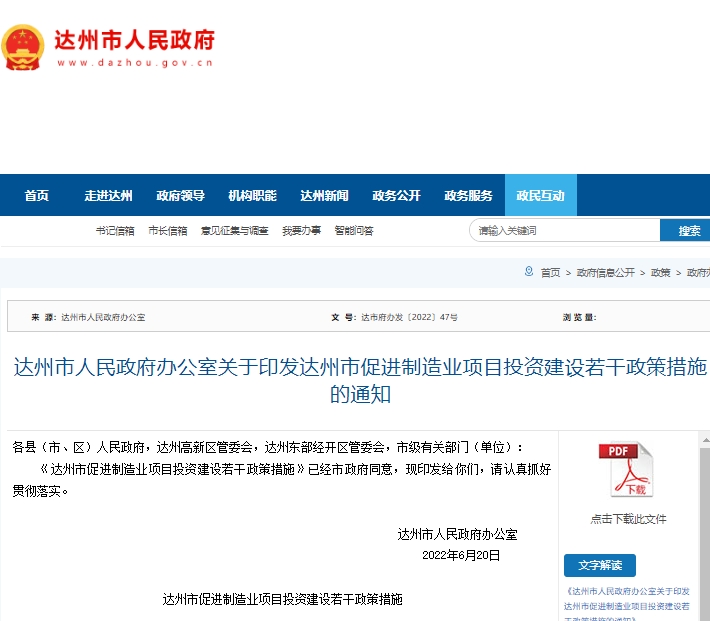Select the 政务服务 menu item

click(468, 195)
